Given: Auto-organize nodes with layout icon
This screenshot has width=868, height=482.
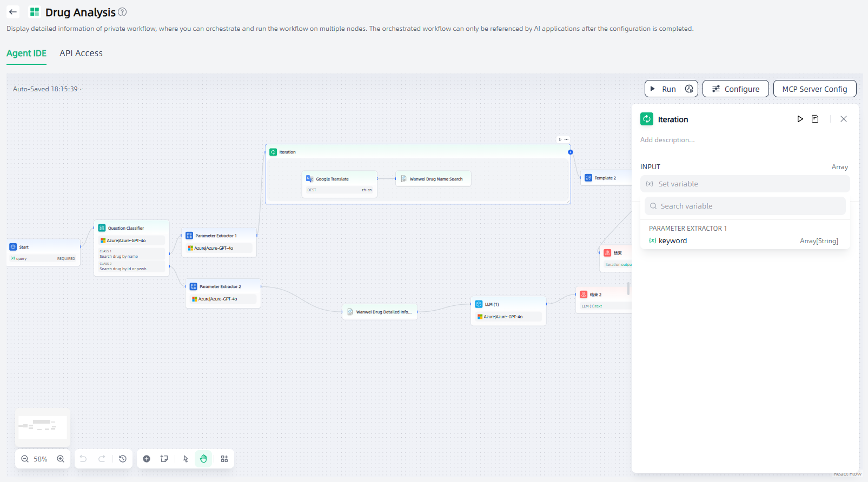Looking at the screenshot, I should pos(224,459).
